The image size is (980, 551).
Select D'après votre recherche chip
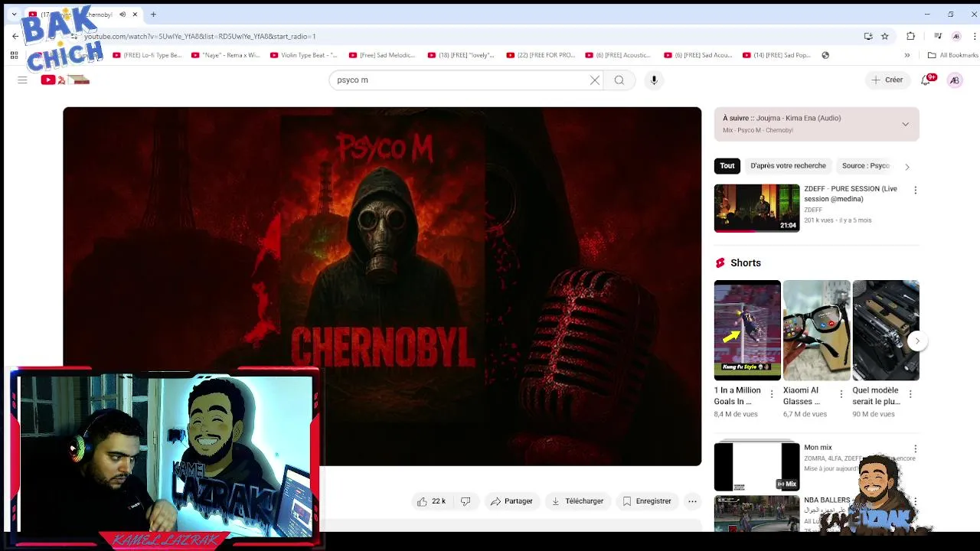pyautogui.click(x=788, y=165)
